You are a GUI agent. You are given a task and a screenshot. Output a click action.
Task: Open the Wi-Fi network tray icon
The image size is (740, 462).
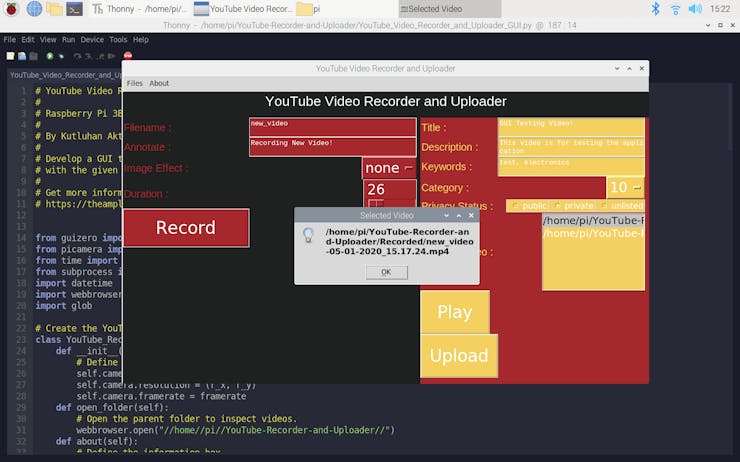click(x=675, y=9)
